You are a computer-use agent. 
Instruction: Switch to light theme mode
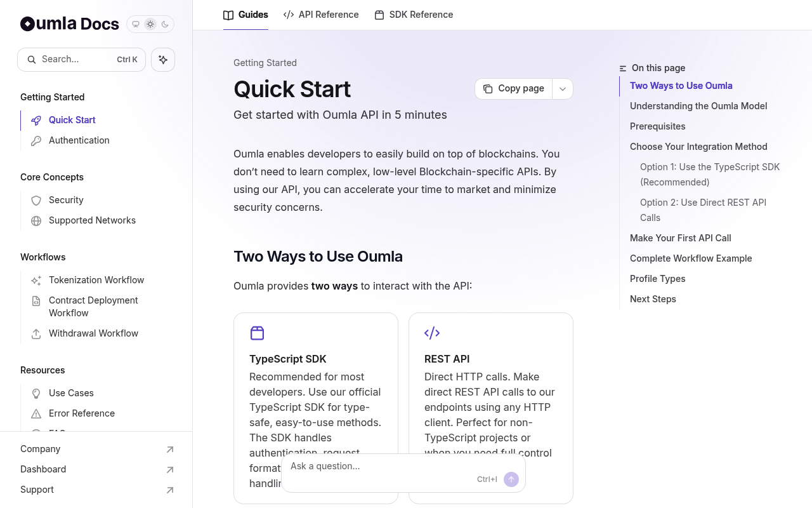pyautogui.click(x=150, y=24)
